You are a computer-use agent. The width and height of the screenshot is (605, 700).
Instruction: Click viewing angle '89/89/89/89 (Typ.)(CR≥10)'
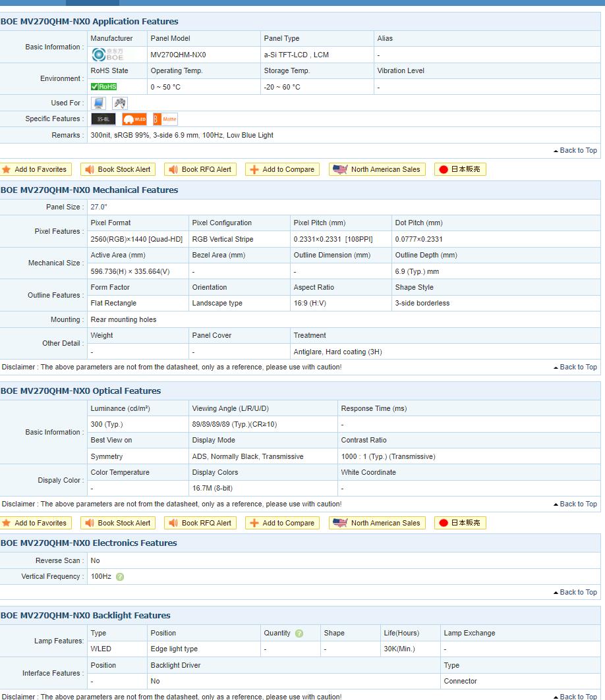(x=235, y=424)
